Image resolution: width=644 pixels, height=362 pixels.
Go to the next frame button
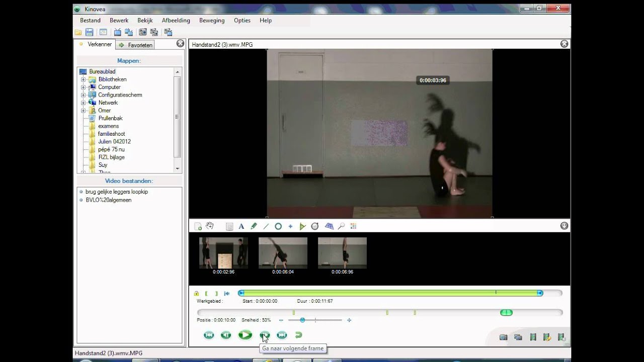click(265, 335)
